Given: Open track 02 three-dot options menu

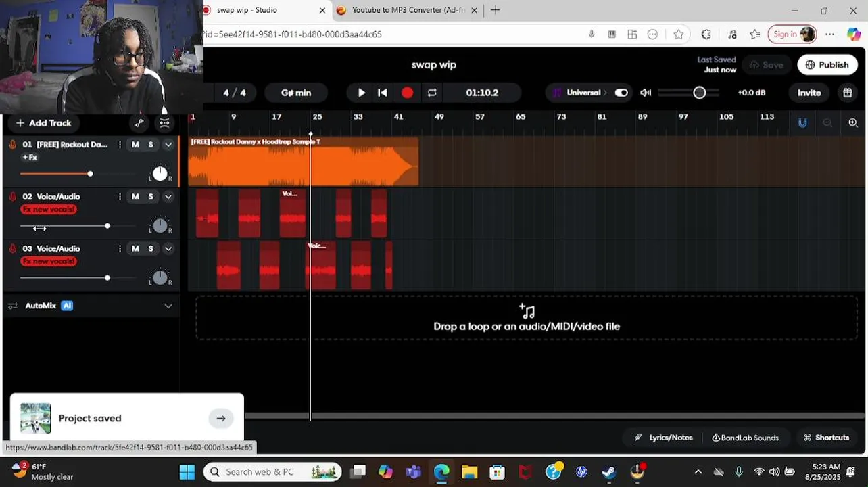Looking at the screenshot, I should [120, 197].
